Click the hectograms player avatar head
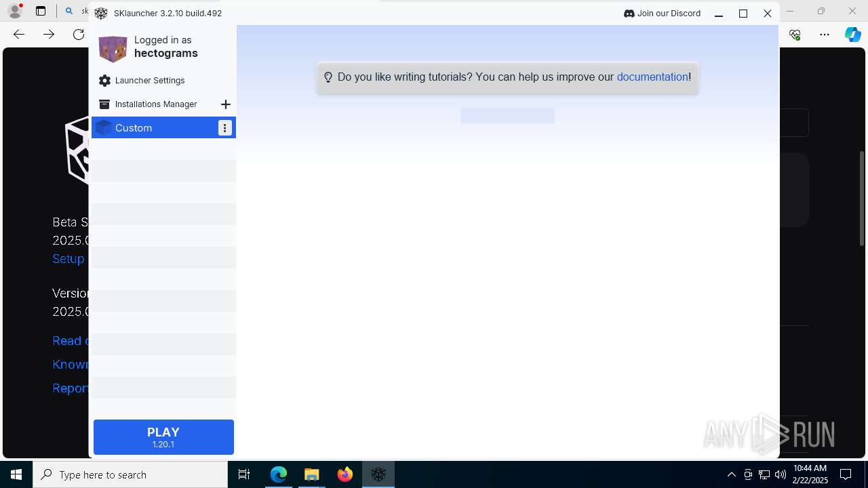This screenshot has width=868, height=488. (113, 48)
